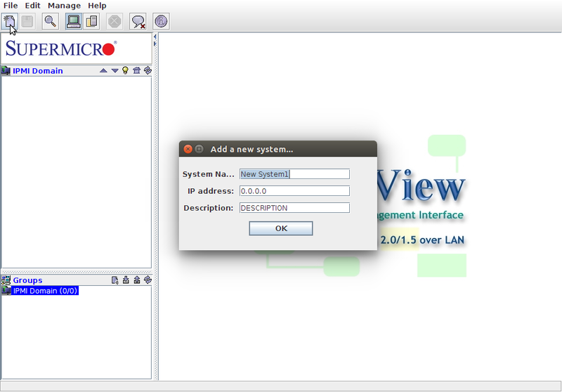
Task: Select IPMI Domain (0/0) in Groups tree
Action: 45,291
